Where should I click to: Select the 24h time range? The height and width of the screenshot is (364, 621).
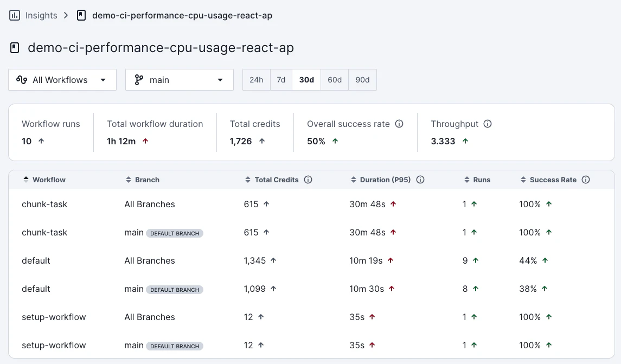pos(257,80)
